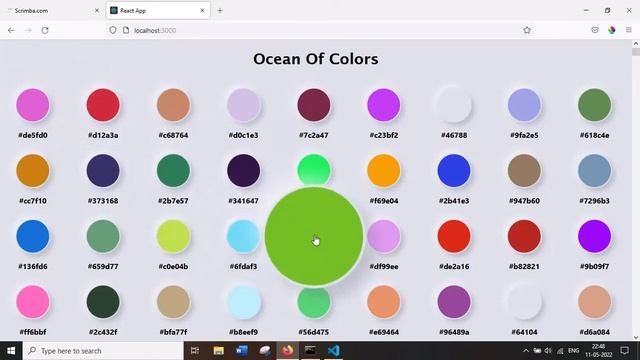The width and height of the screenshot is (640, 360).
Task: Click the pink #de5fd0 color circle
Action: (33, 105)
